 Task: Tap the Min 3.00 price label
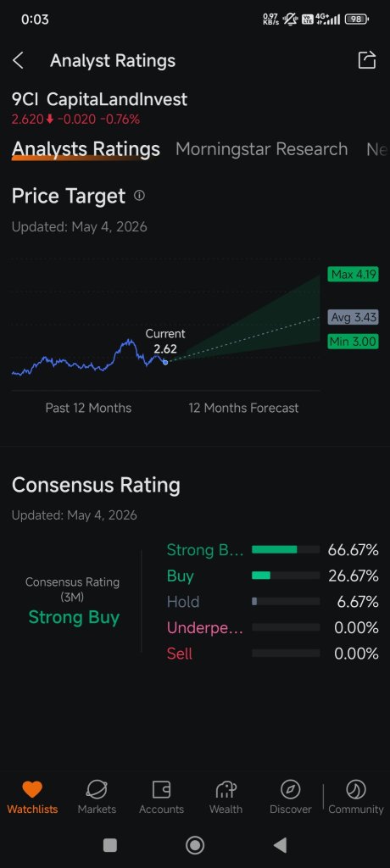pyautogui.click(x=353, y=342)
